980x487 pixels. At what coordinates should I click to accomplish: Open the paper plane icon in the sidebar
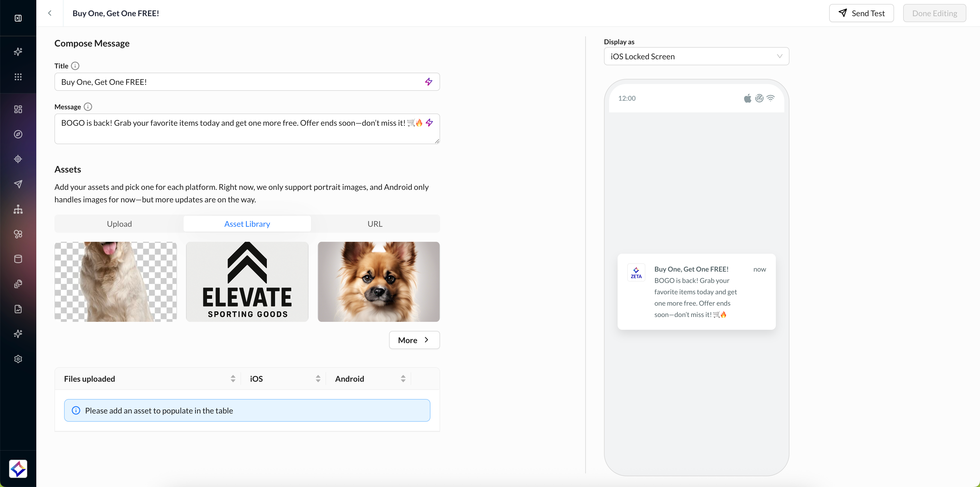[x=18, y=184]
